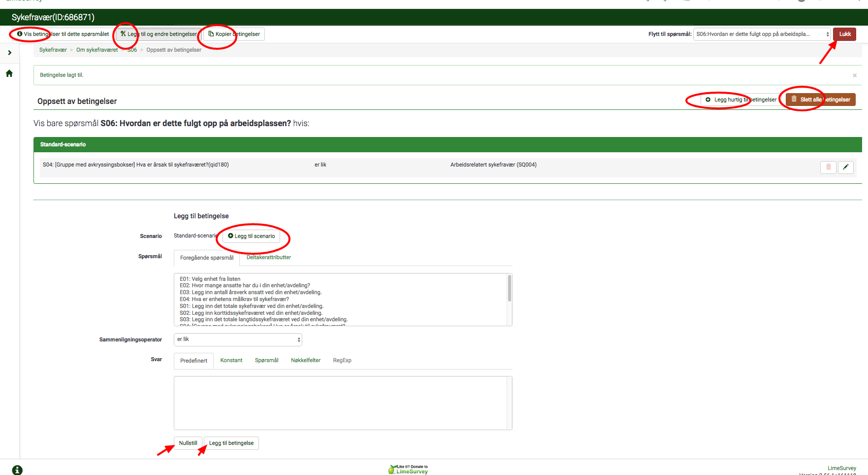Select the Spørsmål answer tab
Screen dimensions: 868x475
click(x=266, y=360)
